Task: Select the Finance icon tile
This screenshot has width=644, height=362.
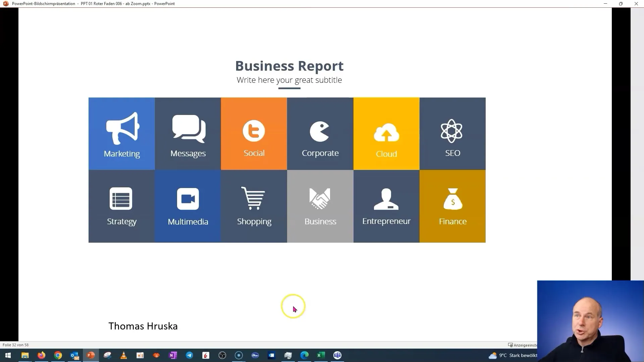Action: (452, 205)
